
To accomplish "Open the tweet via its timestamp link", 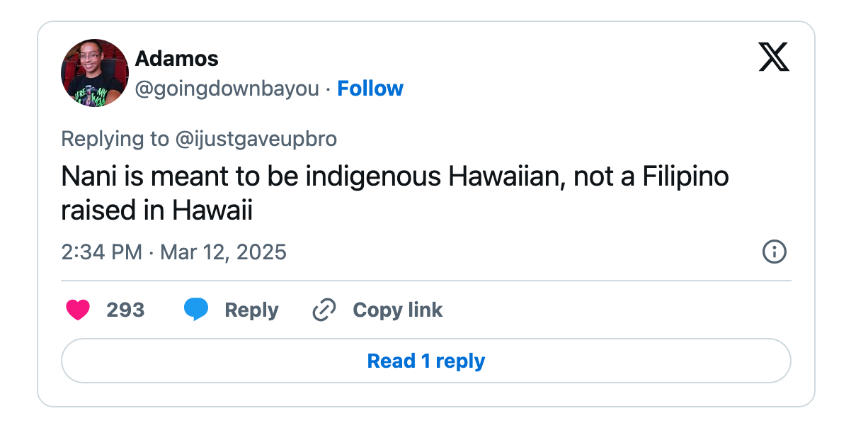I will coord(173,252).
